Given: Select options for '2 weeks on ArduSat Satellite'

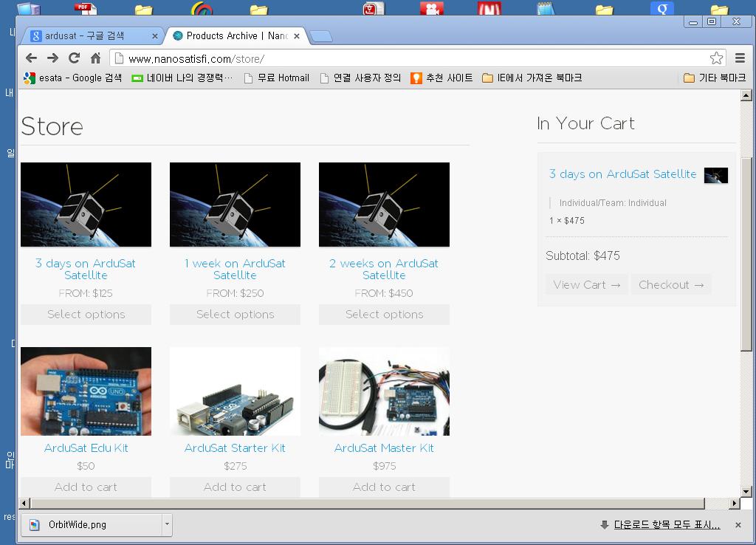Looking at the screenshot, I should coord(384,315).
